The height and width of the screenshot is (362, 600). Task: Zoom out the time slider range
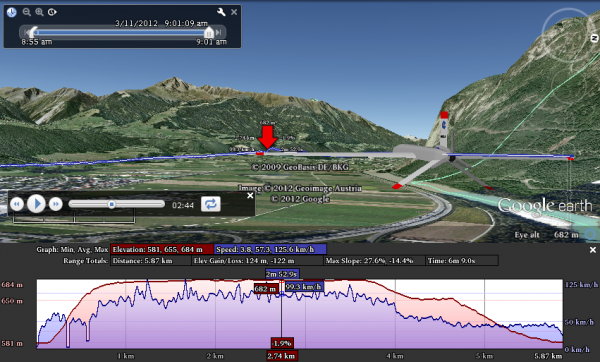tap(26, 12)
